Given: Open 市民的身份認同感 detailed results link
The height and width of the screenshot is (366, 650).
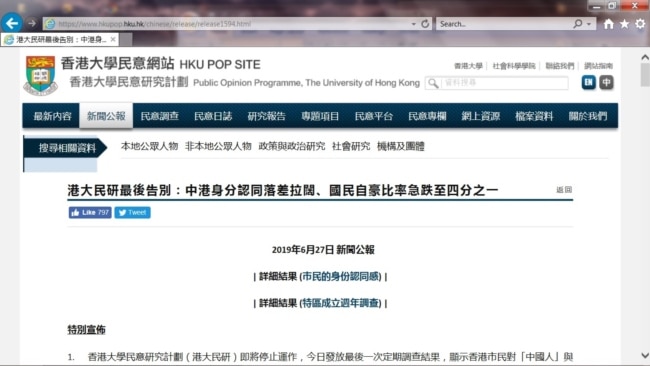Looking at the screenshot, I should 341,276.
